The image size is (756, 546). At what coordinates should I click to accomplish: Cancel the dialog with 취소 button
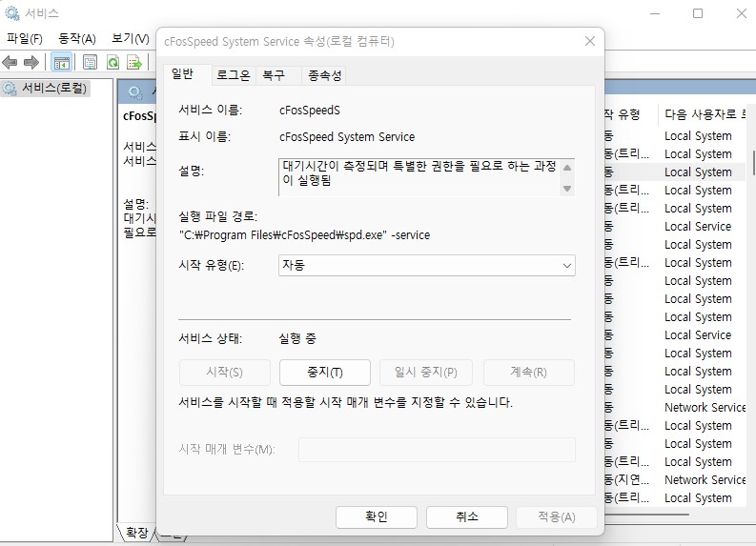[x=467, y=517]
